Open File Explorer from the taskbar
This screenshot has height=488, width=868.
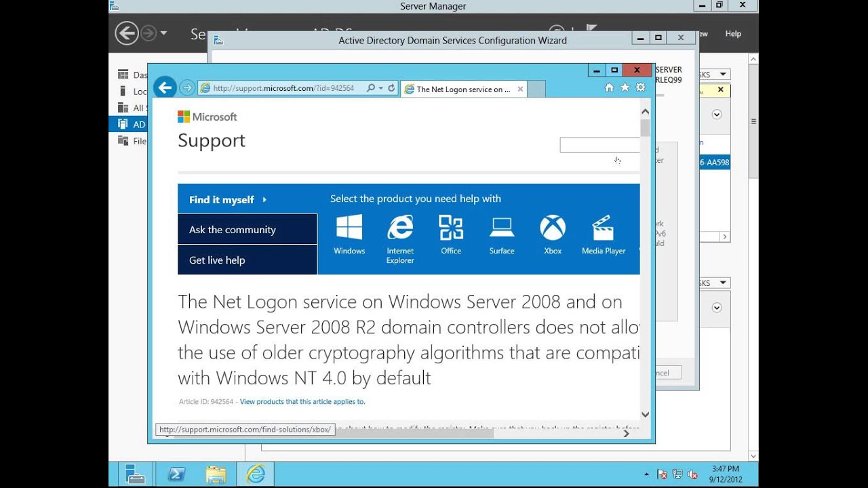coord(216,474)
